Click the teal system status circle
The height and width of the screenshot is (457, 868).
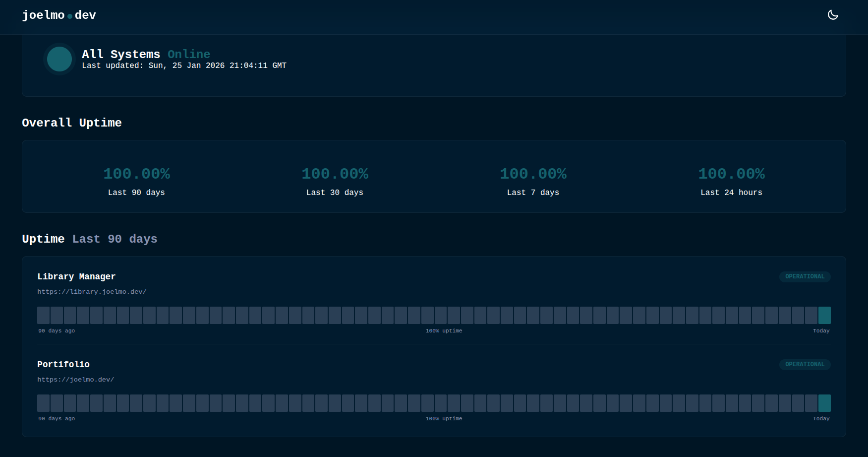pyautogui.click(x=59, y=59)
